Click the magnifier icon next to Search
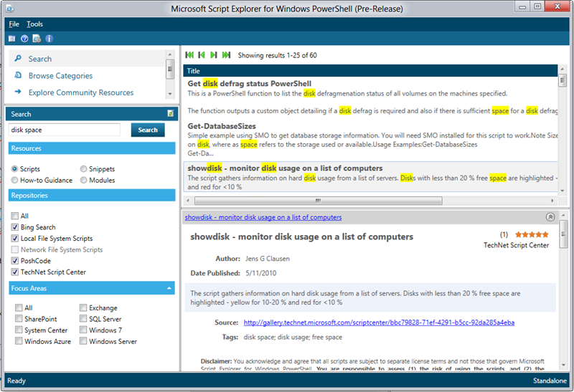This screenshot has width=574, height=392. click(17, 59)
